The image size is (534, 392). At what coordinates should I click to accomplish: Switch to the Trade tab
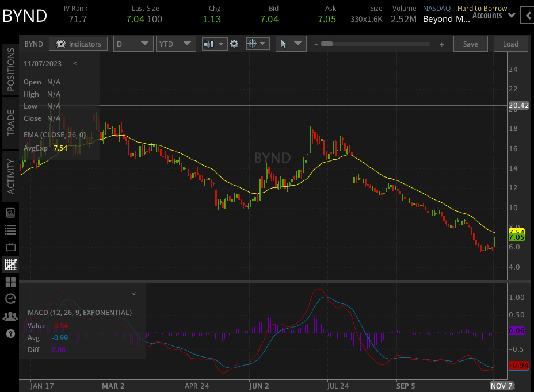click(x=10, y=123)
